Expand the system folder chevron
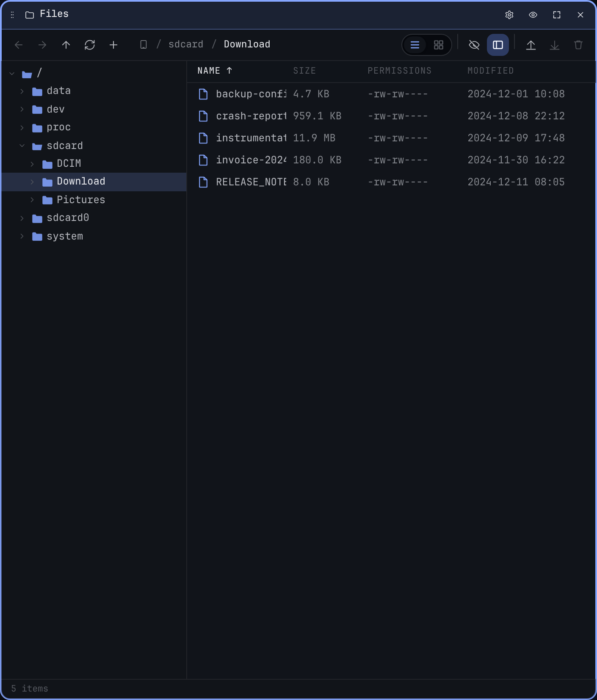597x700 pixels. pyautogui.click(x=22, y=237)
